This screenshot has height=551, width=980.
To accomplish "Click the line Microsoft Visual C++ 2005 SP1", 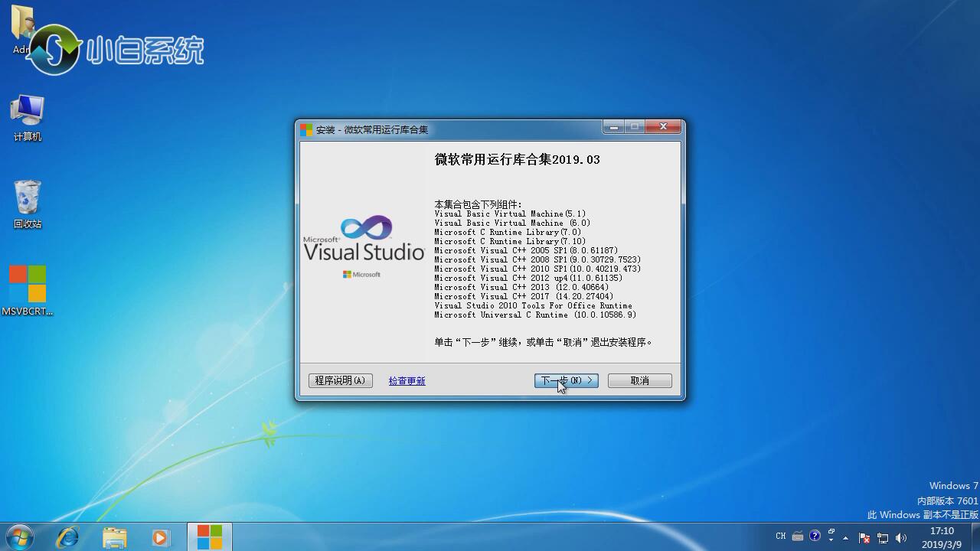I will click(x=526, y=250).
